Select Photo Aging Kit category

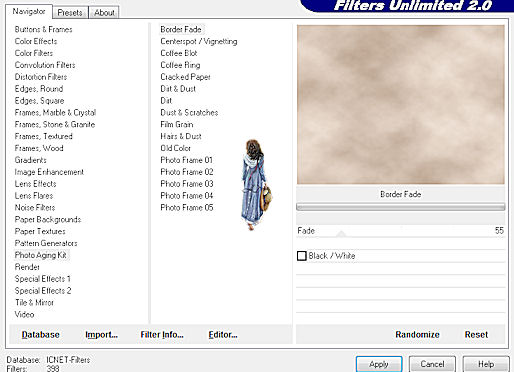click(x=41, y=255)
